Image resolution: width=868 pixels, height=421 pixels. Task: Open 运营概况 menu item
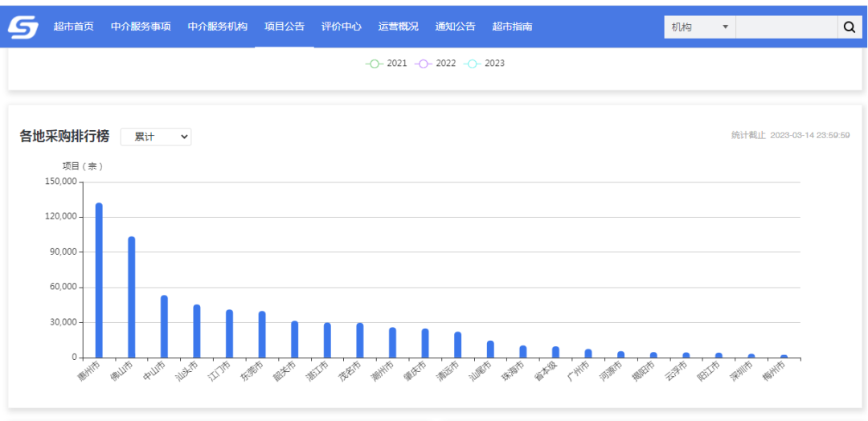coord(399,27)
